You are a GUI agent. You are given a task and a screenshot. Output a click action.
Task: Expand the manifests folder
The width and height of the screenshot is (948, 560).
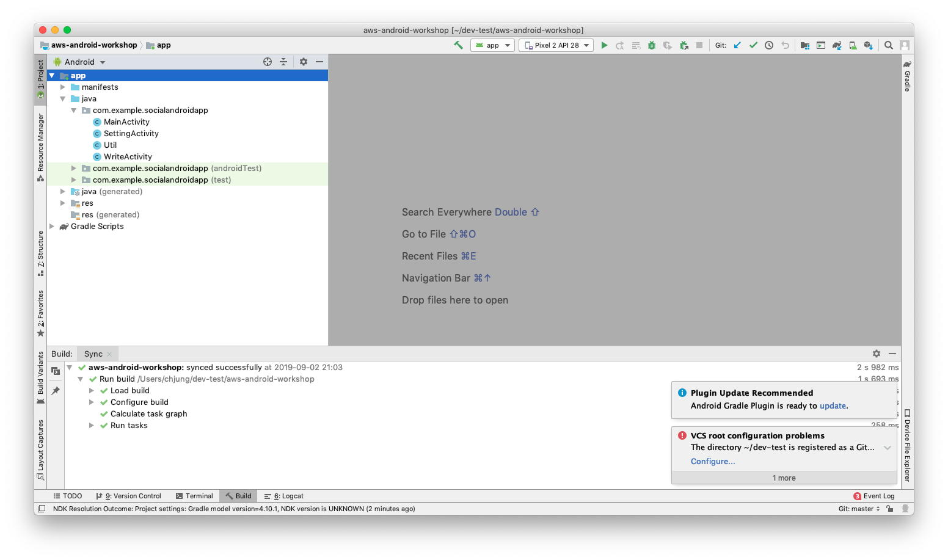[x=63, y=87]
